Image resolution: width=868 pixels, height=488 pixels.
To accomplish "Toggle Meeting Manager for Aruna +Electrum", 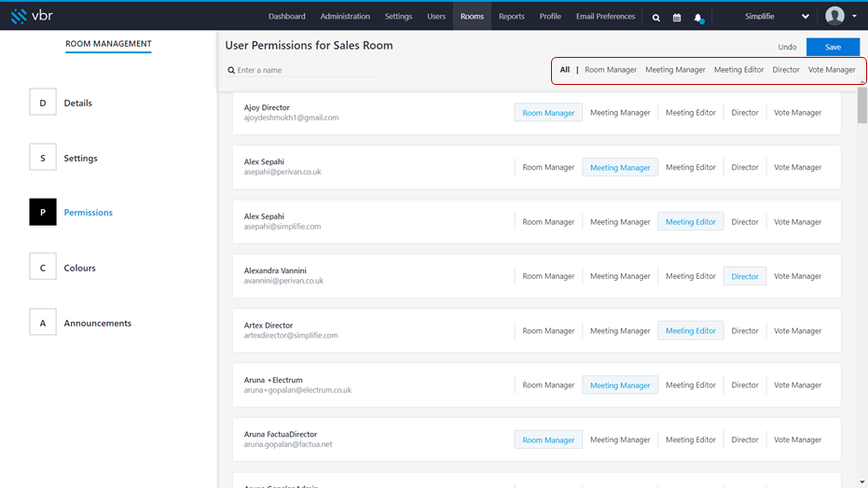I will tap(620, 385).
